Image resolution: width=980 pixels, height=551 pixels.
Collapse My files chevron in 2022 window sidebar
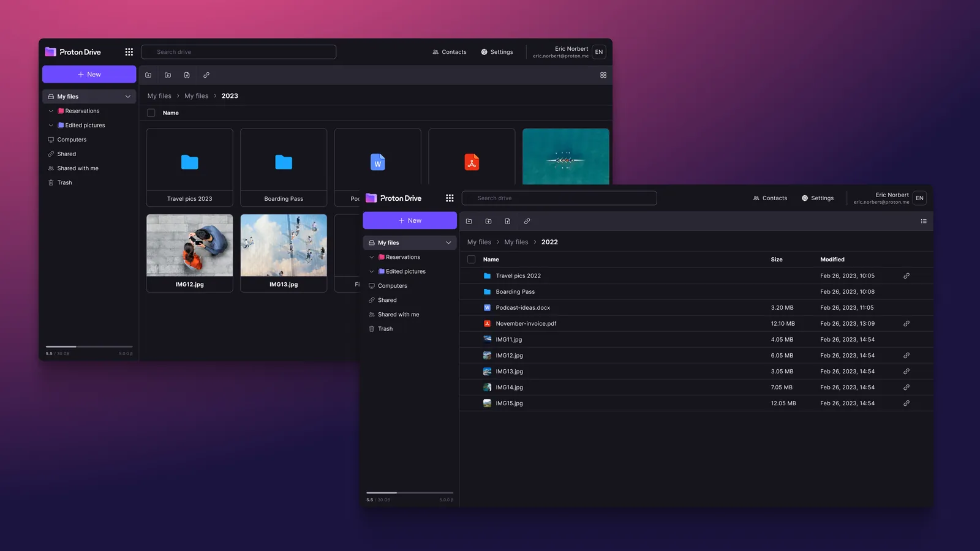448,243
